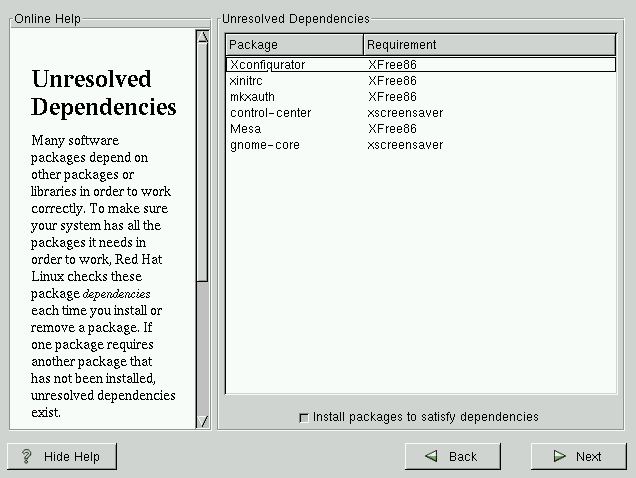Go back using the Back button

pos(452,456)
